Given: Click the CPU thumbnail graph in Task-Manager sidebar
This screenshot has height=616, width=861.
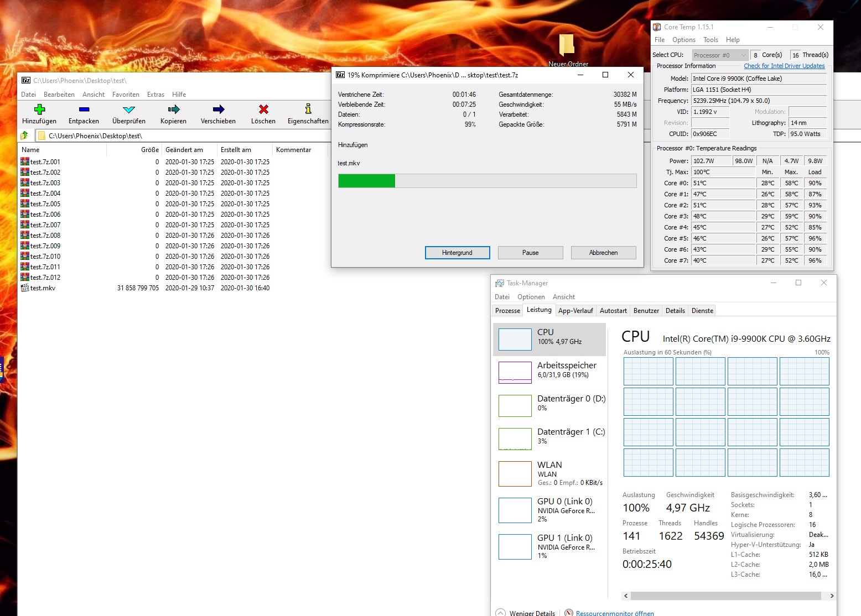Looking at the screenshot, I should coord(515,339).
